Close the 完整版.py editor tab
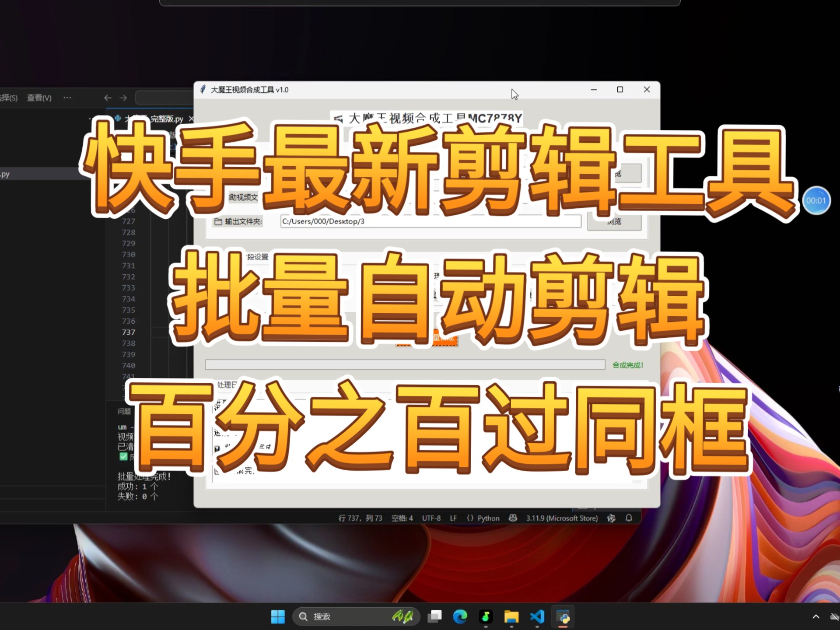Screen dimensions: 840x630 click(x=191, y=119)
